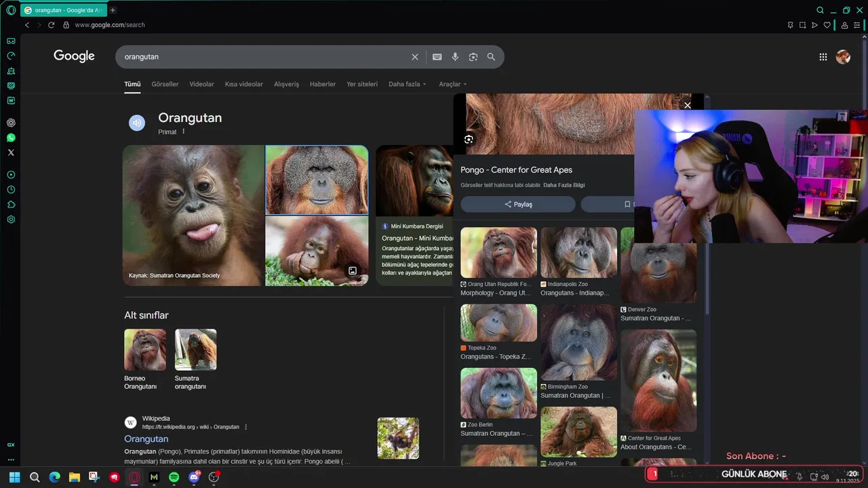
Task: Open GX Control speedometer icon in sidebar
Action: click(x=11, y=56)
